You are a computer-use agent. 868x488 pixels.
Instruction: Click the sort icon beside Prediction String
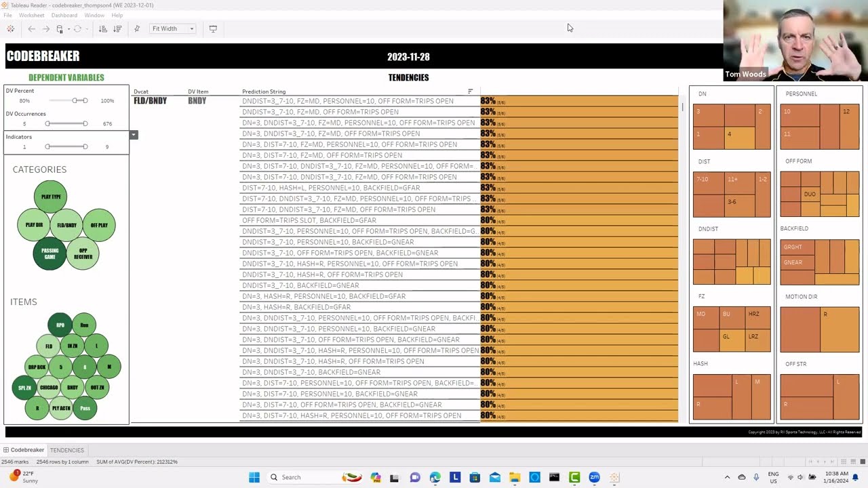(x=470, y=91)
